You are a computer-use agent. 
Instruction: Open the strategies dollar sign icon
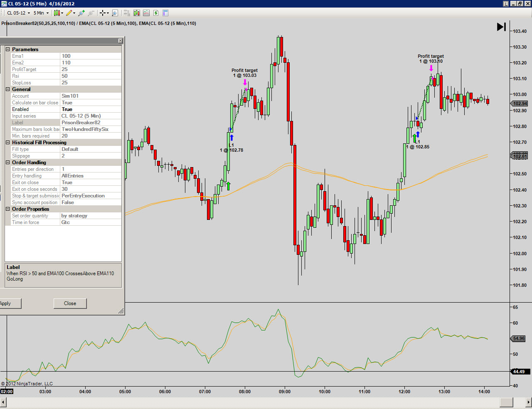(156, 13)
